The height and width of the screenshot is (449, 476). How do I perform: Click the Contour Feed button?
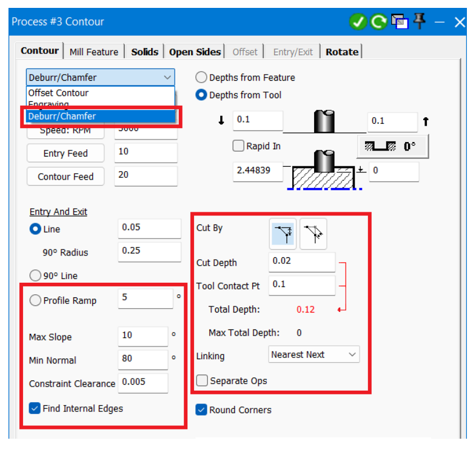(65, 177)
